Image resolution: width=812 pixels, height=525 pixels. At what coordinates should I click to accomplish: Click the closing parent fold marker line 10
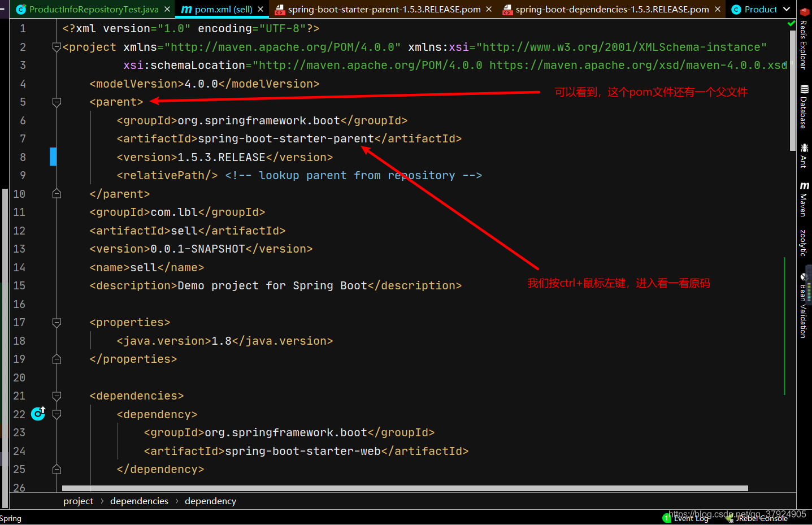[x=57, y=194]
